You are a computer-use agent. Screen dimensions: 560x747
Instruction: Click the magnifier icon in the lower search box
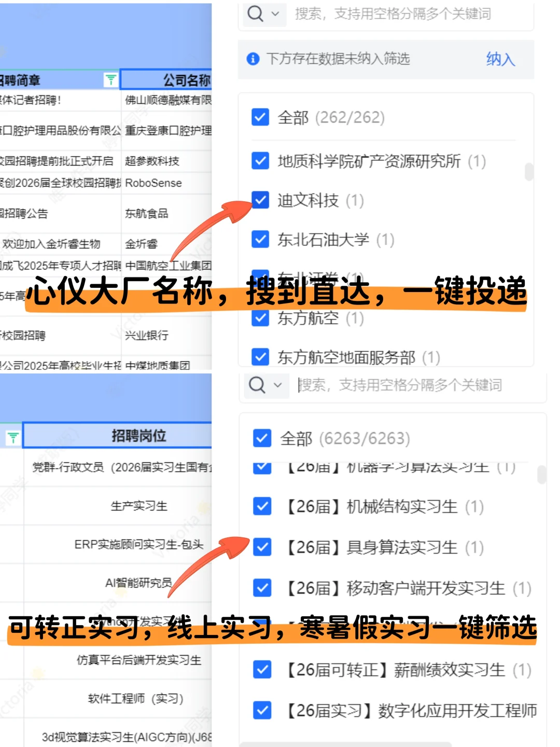pyautogui.click(x=257, y=385)
